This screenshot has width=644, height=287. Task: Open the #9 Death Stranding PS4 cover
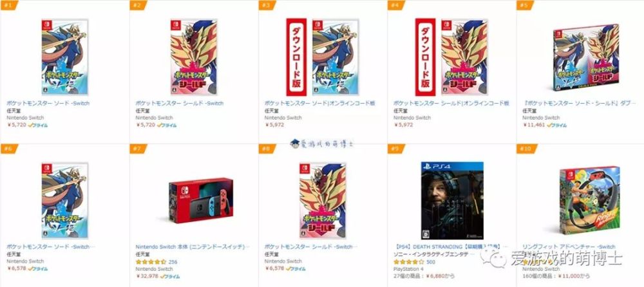point(452,200)
